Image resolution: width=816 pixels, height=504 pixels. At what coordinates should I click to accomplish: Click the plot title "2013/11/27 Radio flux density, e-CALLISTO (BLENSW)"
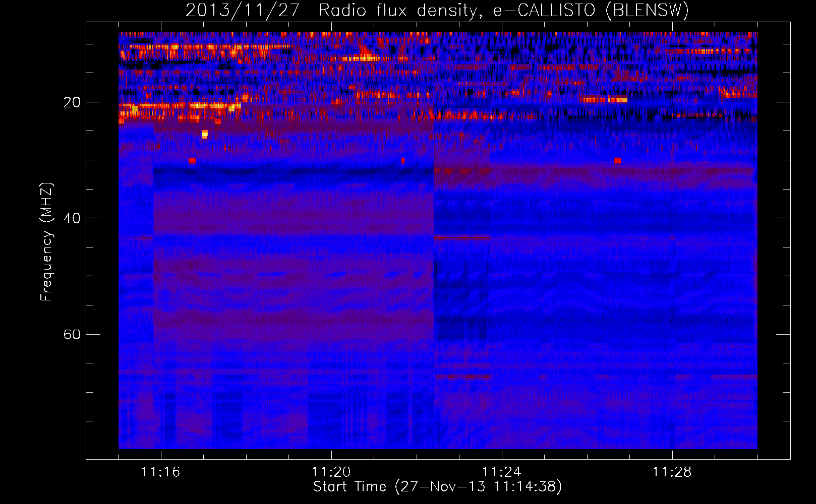click(x=437, y=10)
